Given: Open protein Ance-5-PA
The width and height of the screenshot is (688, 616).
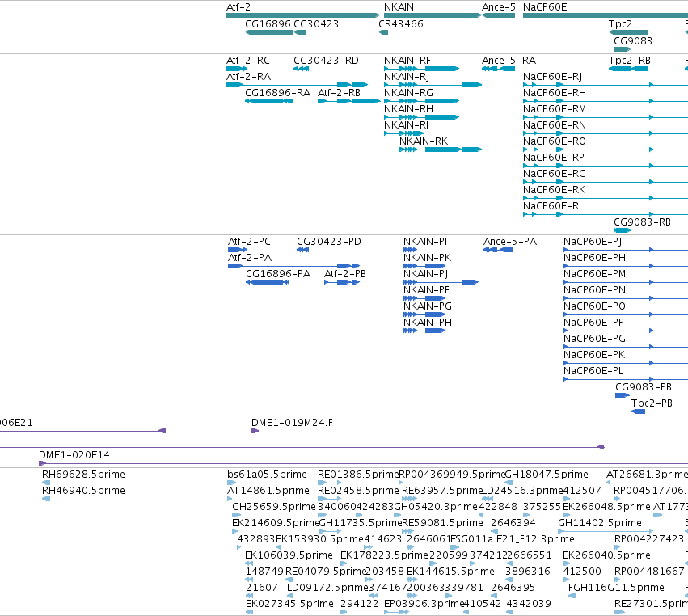Looking at the screenshot, I should [x=499, y=250].
